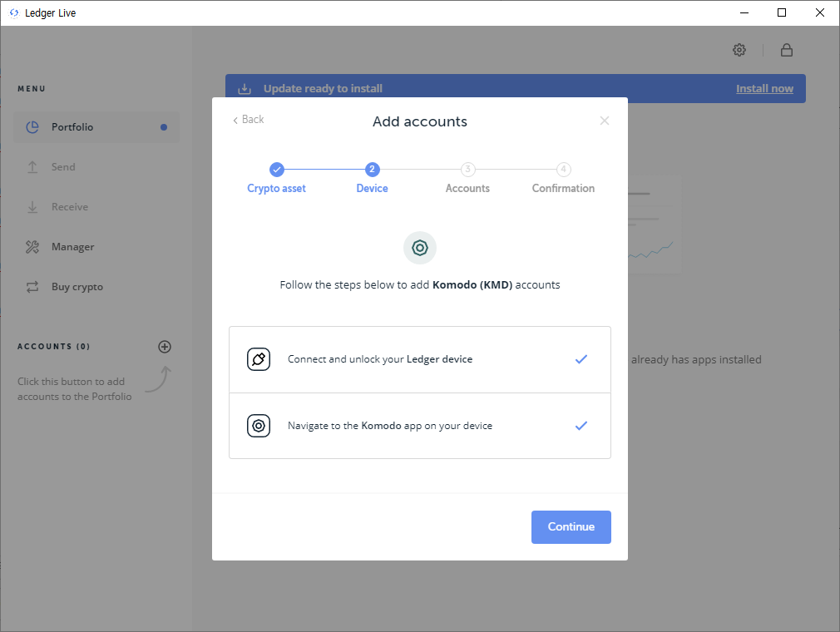
Task: Select step 2 Device circle
Action: [373, 170]
